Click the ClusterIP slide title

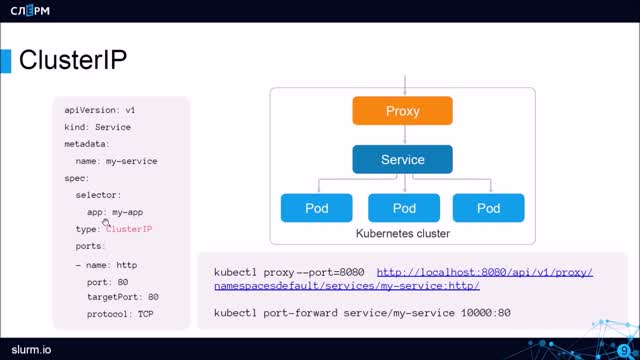(x=73, y=60)
